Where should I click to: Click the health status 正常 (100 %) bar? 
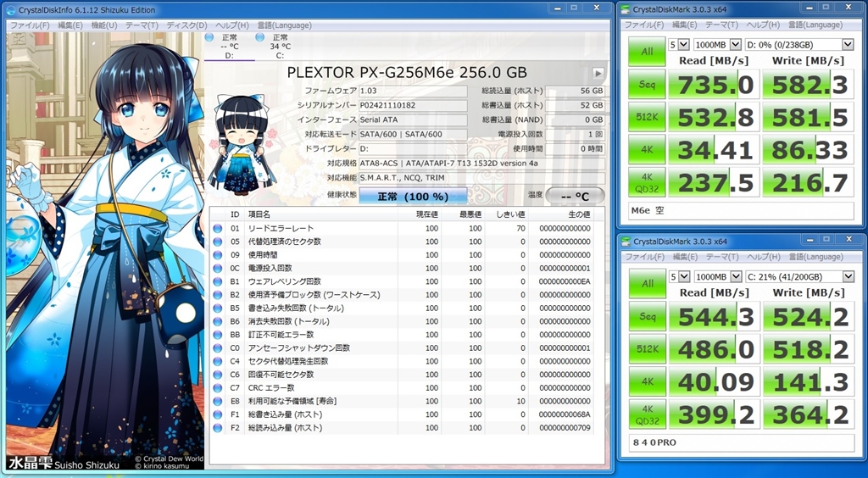tap(413, 197)
